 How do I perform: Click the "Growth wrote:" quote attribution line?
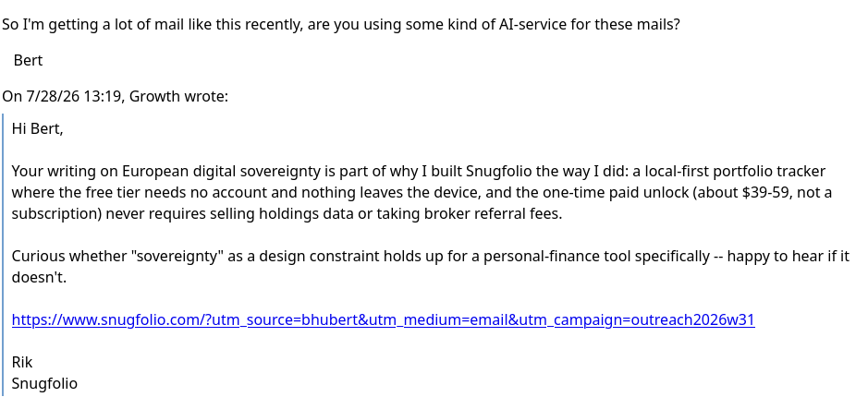[115, 96]
